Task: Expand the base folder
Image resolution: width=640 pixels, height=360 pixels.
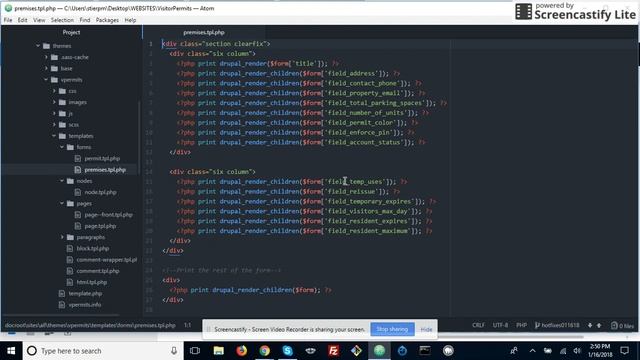Action: (x=46, y=69)
